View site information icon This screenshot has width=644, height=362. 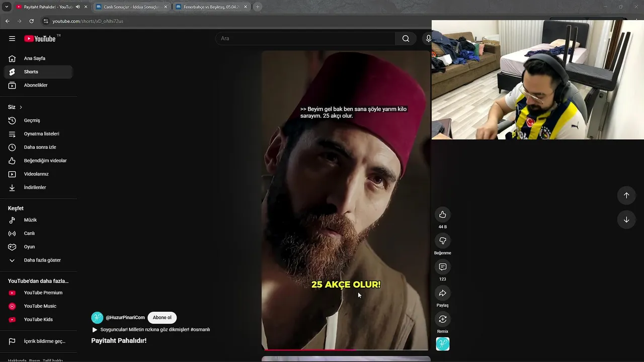(46, 21)
